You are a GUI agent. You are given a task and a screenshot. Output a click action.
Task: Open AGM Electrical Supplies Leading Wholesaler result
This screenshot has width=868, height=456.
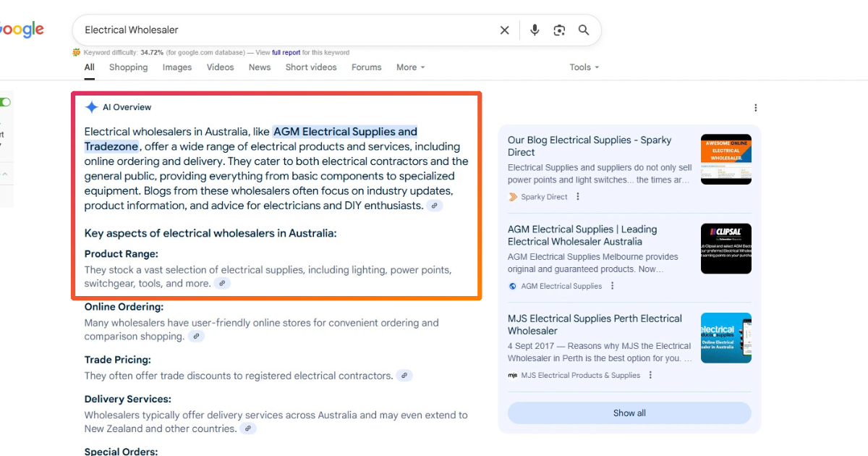click(582, 235)
